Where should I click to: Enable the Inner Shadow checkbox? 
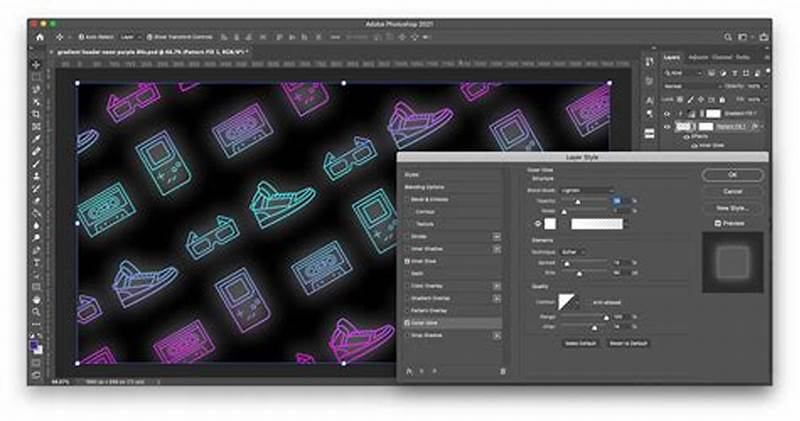[x=407, y=249]
